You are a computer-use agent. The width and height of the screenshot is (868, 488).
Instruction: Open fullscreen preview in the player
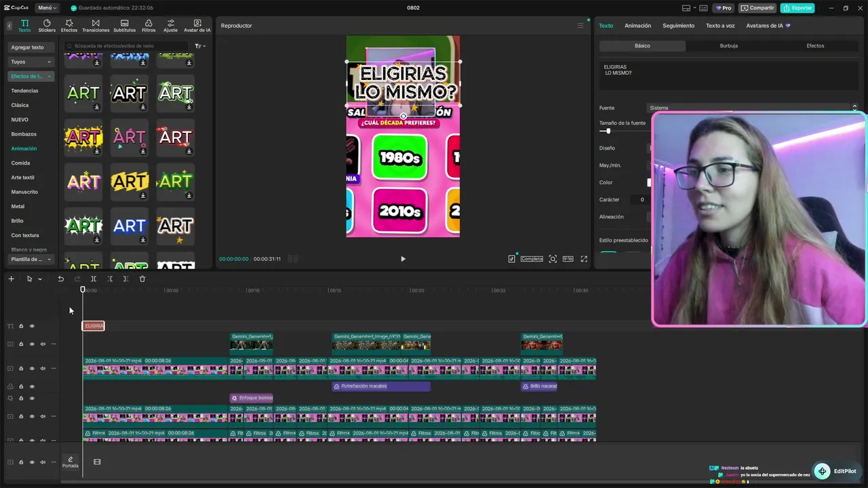click(x=584, y=259)
